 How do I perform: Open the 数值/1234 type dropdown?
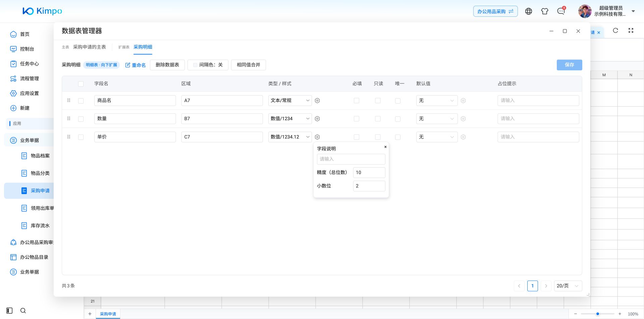tap(290, 119)
